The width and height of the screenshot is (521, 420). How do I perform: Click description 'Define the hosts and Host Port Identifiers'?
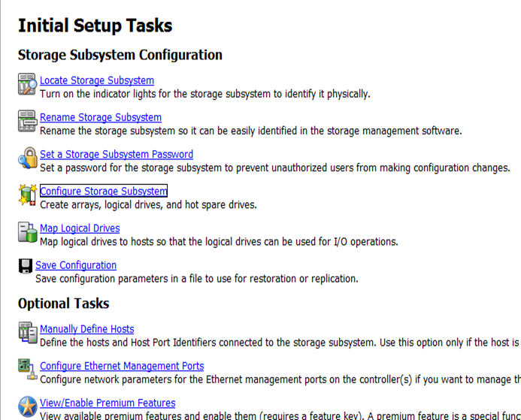tap(128, 343)
